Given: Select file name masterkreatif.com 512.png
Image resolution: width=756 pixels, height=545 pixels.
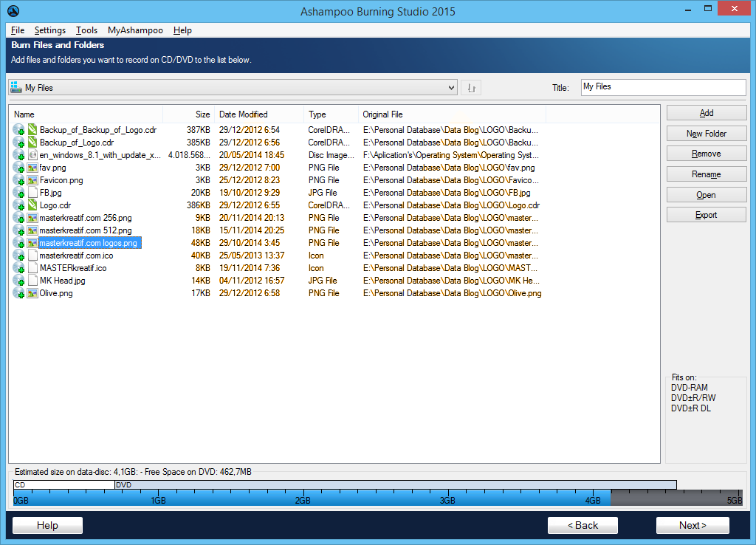Looking at the screenshot, I should 86,230.
